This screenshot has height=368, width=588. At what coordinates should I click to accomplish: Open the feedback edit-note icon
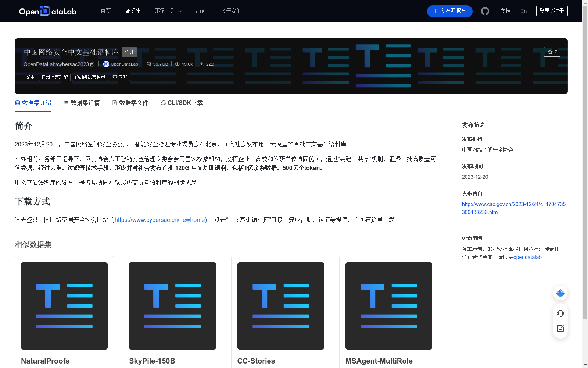tap(560, 328)
